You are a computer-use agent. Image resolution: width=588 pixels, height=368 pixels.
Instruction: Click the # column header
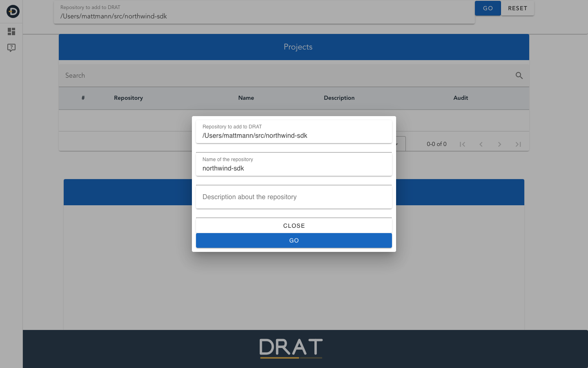[83, 98]
